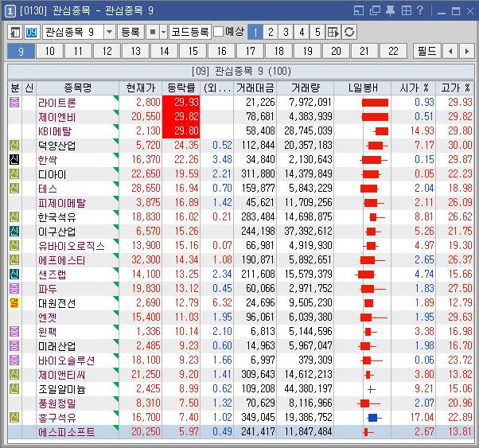Click the teal 신 badge beside 샌즈랩
479x448 pixels.
[x=14, y=274]
